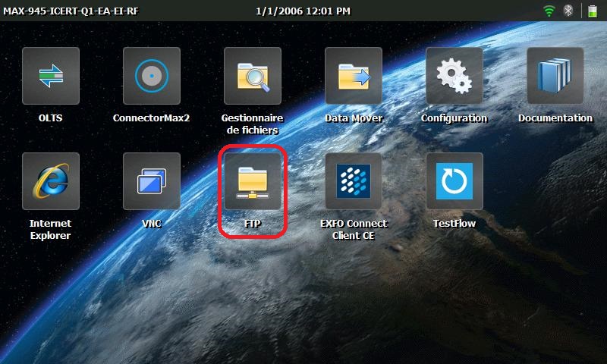The width and height of the screenshot is (607, 364).
Task: Open the Configuration gears icon
Action: (x=454, y=76)
